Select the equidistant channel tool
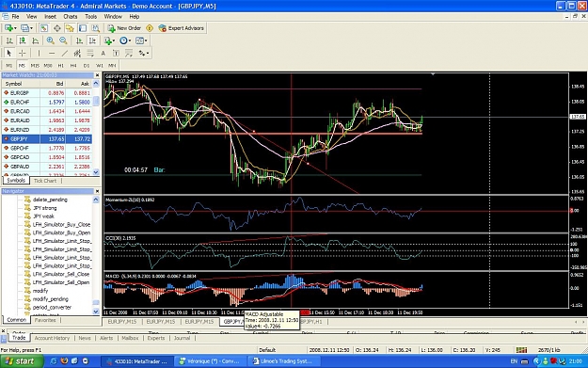 tap(77, 54)
